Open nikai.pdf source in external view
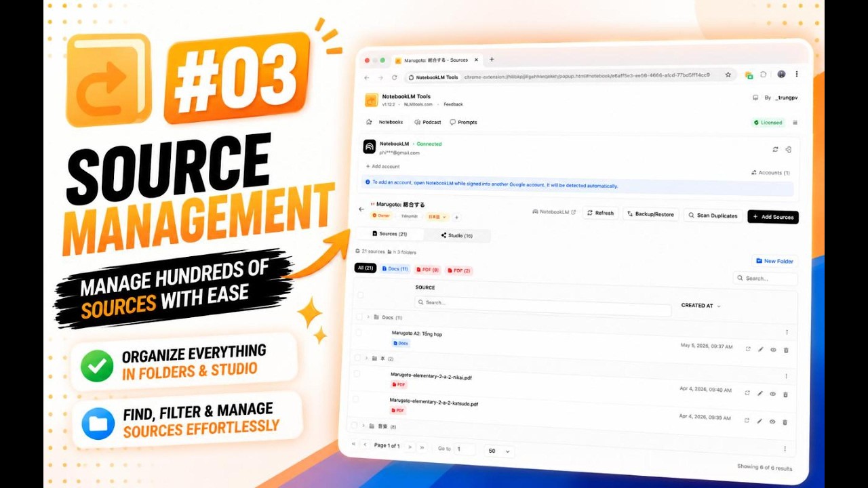Image resolution: width=868 pixels, height=488 pixels. pyautogui.click(x=747, y=392)
